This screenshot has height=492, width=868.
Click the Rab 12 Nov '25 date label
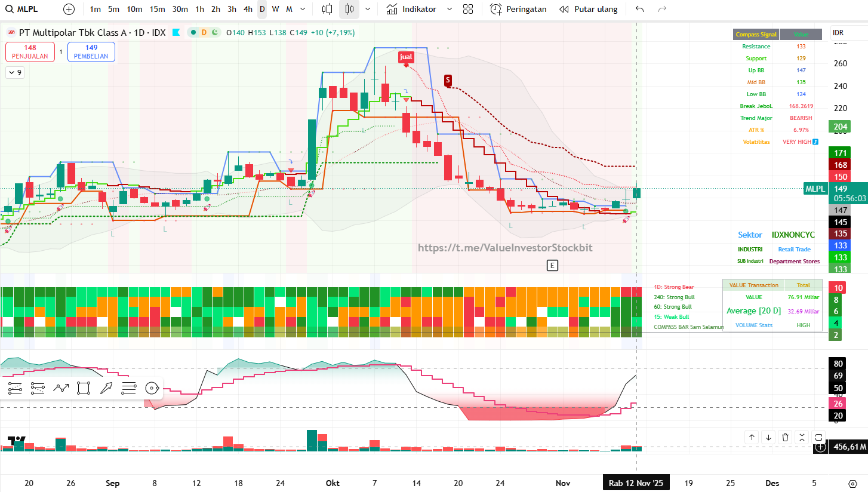(636, 483)
